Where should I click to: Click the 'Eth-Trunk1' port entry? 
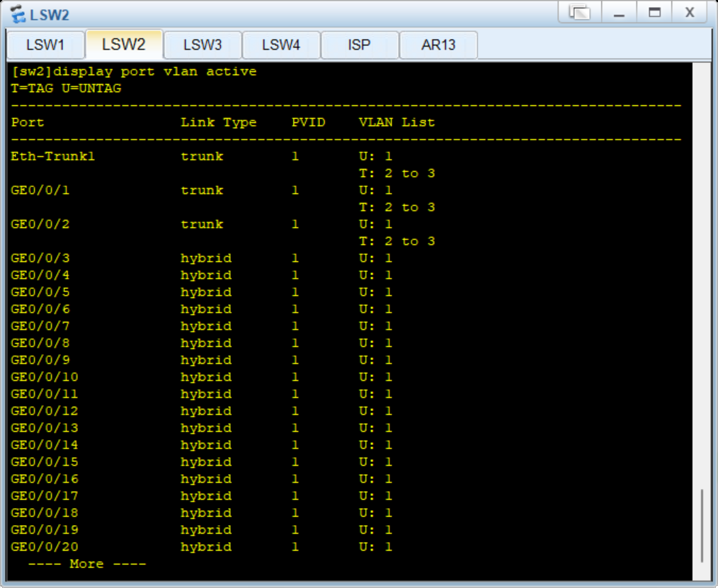click(x=52, y=156)
